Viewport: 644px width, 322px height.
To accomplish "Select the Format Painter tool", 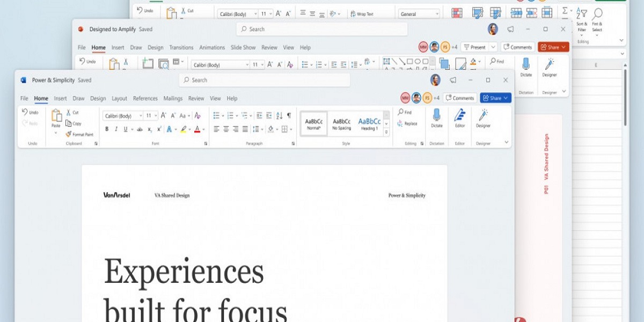I will [x=79, y=135].
